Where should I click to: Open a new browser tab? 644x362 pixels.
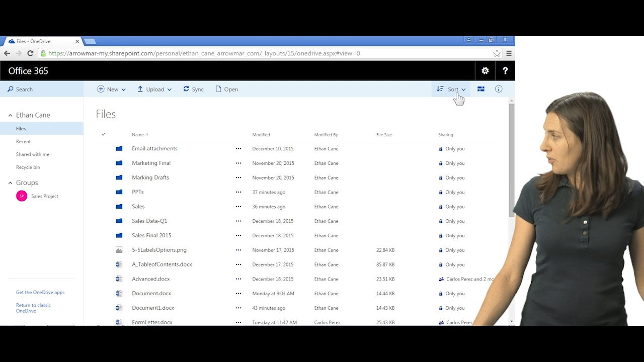90,41
